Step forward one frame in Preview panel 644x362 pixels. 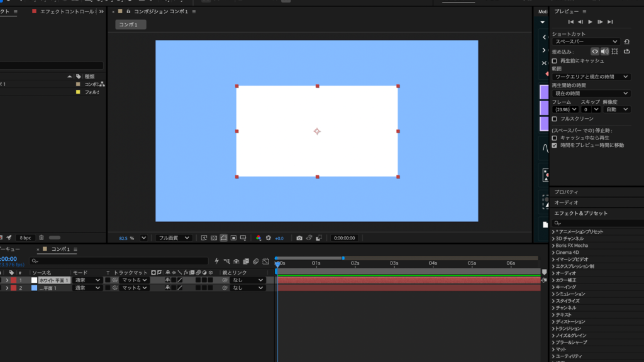(x=600, y=22)
